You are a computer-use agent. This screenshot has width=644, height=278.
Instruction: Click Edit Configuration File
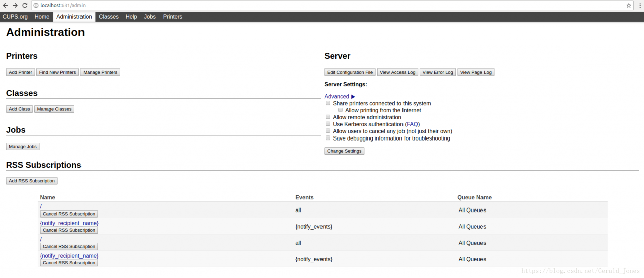coord(350,72)
